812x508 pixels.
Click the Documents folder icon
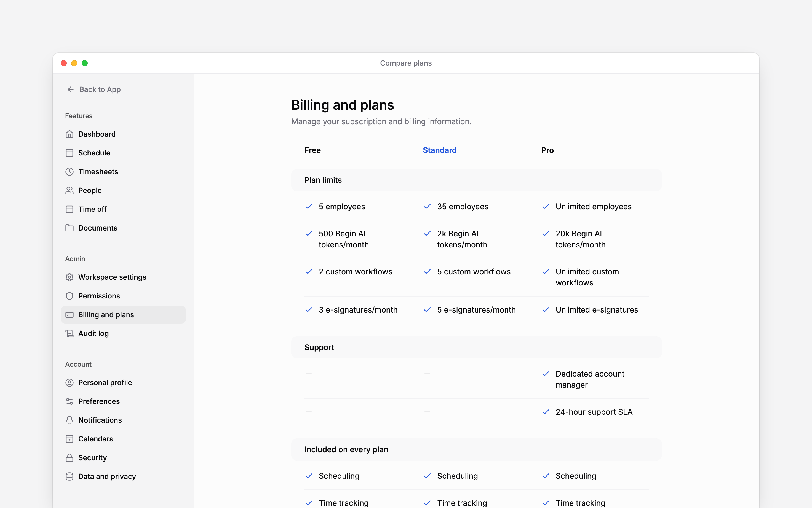(x=70, y=228)
